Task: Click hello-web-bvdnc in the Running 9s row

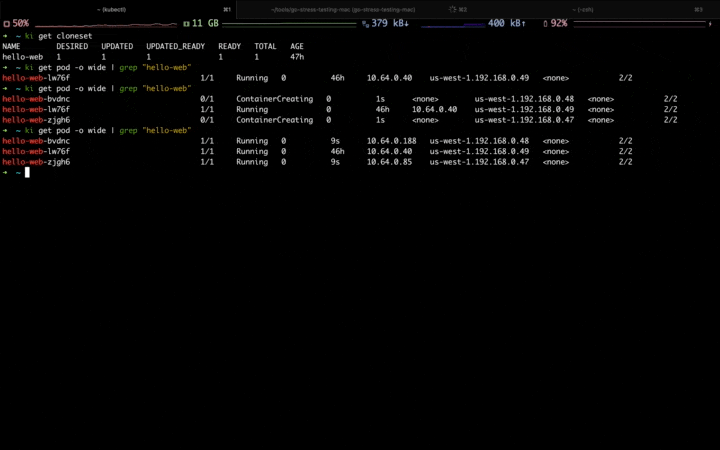Action: [36, 141]
